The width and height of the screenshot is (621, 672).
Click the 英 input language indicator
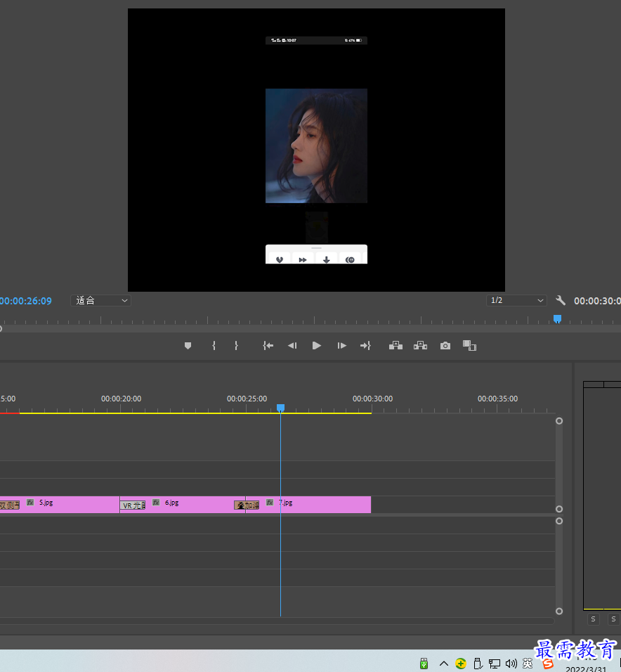(527, 664)
